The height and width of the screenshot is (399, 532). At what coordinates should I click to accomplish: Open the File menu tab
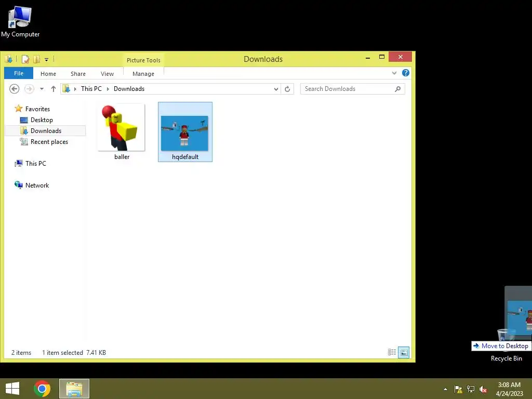click(19, 73)
